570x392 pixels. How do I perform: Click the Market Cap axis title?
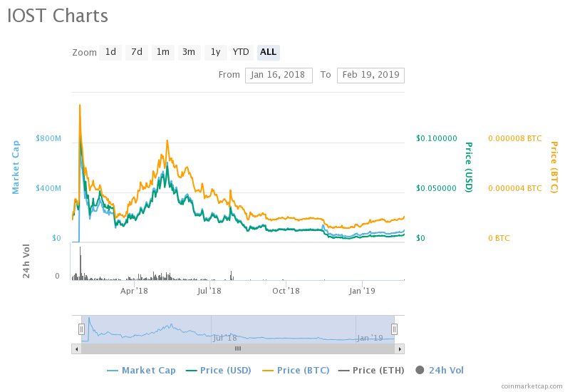pyautogui.click(x=16, y=167)
